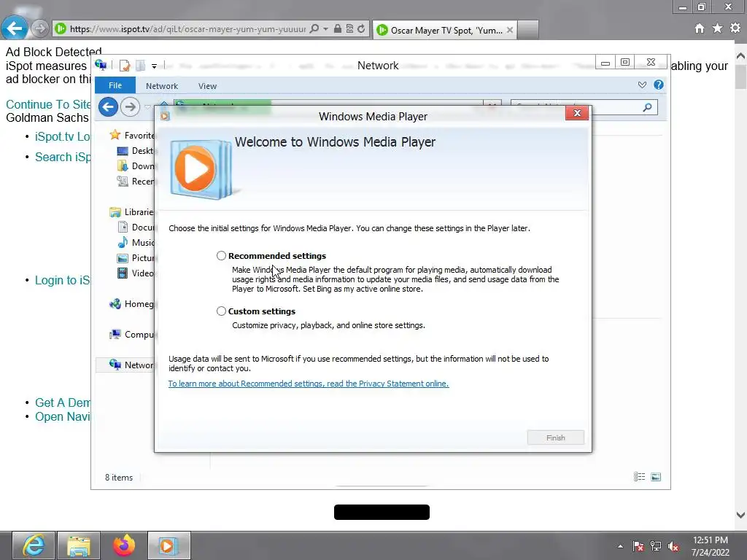
Task: Close the Oscar Mayer TV Spot tab
Action: 510,30
